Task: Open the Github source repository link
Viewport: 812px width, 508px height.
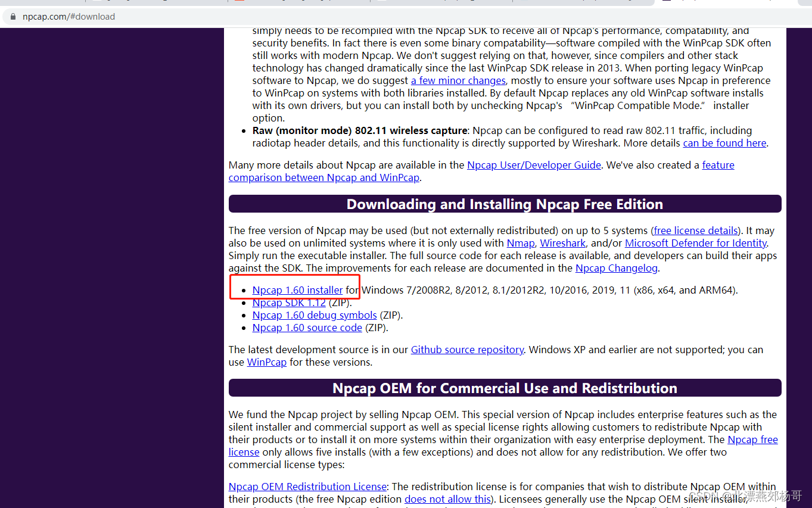Action: 467,350
